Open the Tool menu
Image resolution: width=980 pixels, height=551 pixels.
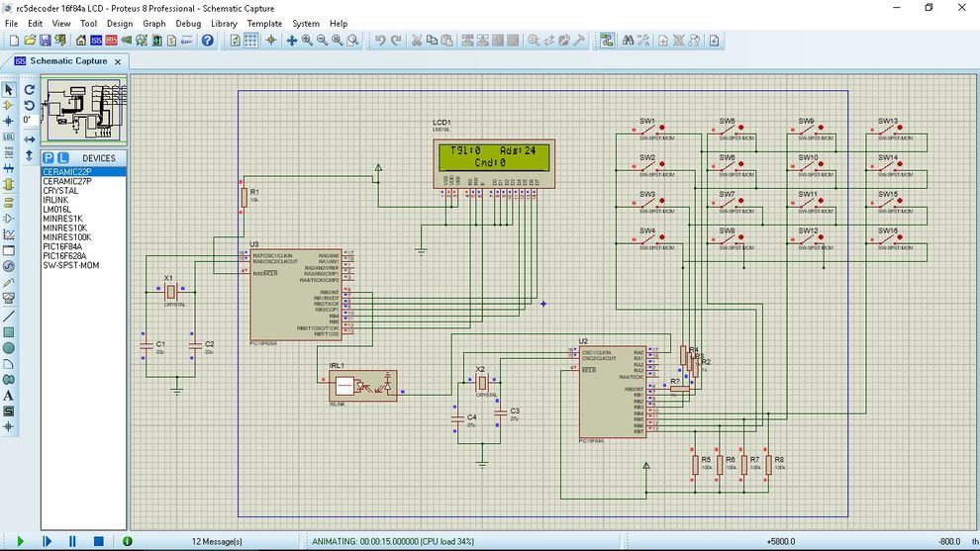tap(88, 23)
